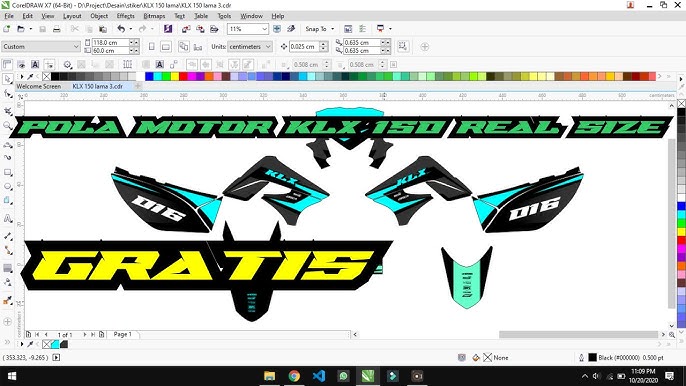Set page to Portrait orientation

[152, 46]
